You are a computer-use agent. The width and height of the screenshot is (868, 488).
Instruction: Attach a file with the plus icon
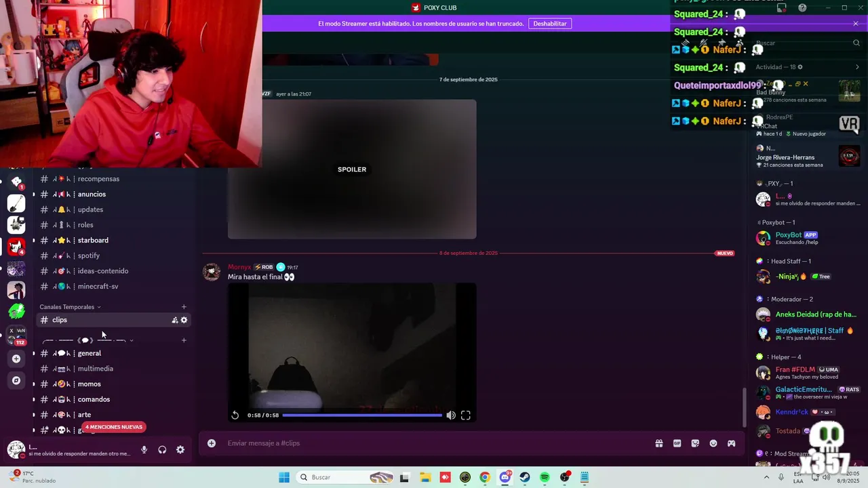pos(212,443)
